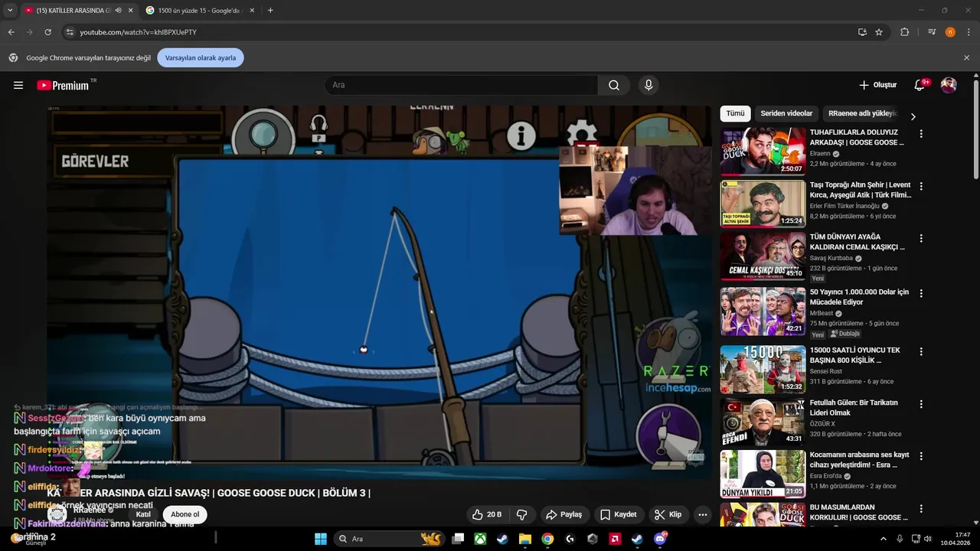Click the Oluştur create button
980x551 pixels.
point(877,85)
